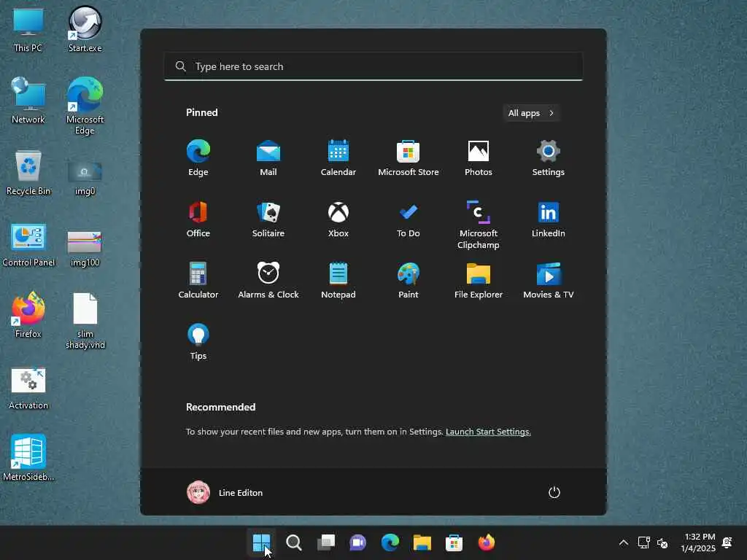Open the clock showing 1:32 PM
The height and width of the screenshot is (560, 747).
click(698, 542)
